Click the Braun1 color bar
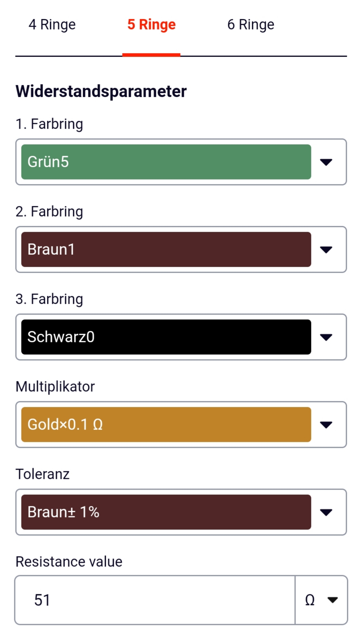Image resolution: width=362 pixels, height=644 pixels. [x=166, y=250]
